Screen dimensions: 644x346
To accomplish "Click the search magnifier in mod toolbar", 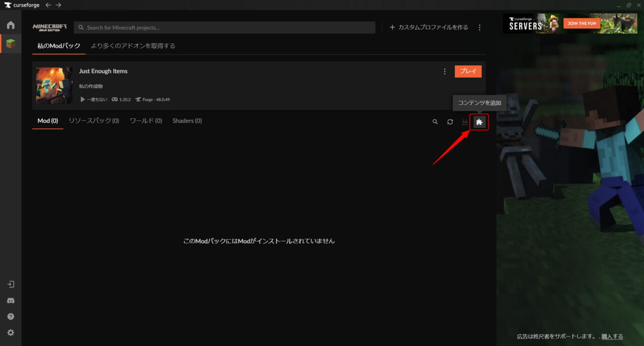I will 435,122.
